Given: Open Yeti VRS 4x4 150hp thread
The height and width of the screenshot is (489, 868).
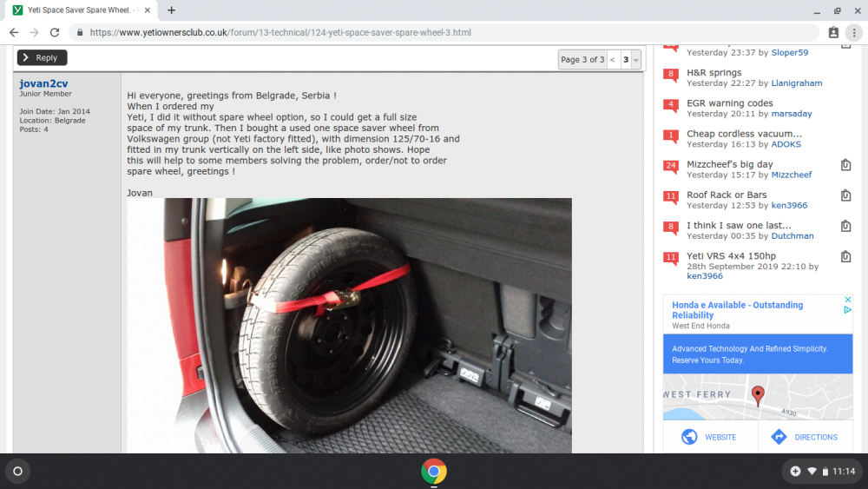Looking at the screenshot, I should pyautogui.click(x=731, y=255).
